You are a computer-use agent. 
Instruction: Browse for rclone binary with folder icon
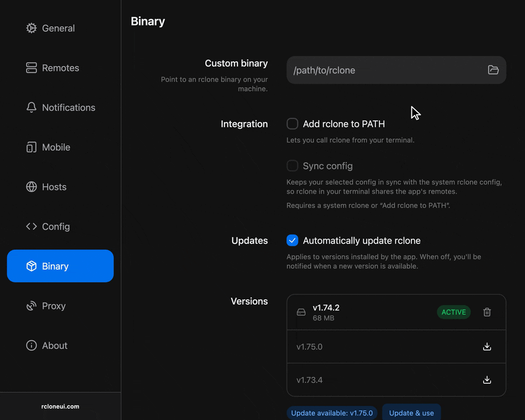(x=493, y=70)
